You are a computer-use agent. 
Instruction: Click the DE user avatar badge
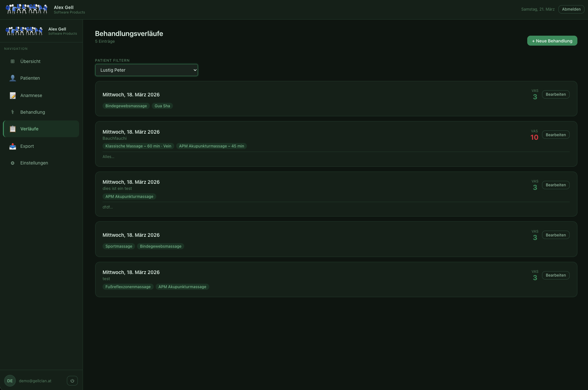pyautogui.click(x=10, y=381)
